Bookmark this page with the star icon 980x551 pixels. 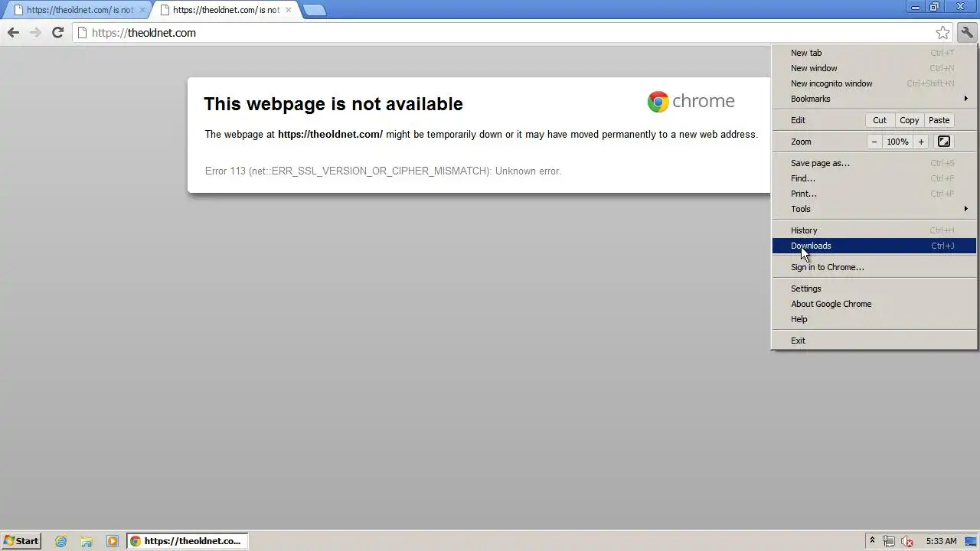942,32
